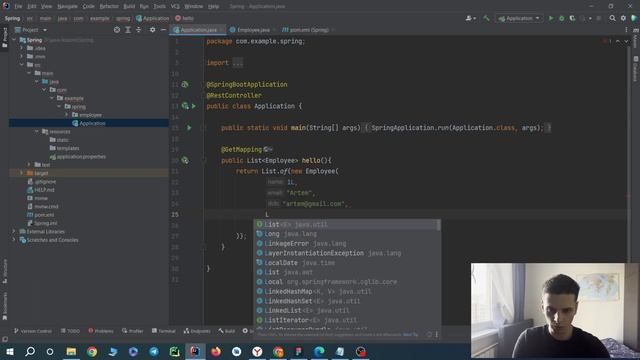Expand External Libraries node
The width and height of the screenshot is (640, 360).
point(14,231)
